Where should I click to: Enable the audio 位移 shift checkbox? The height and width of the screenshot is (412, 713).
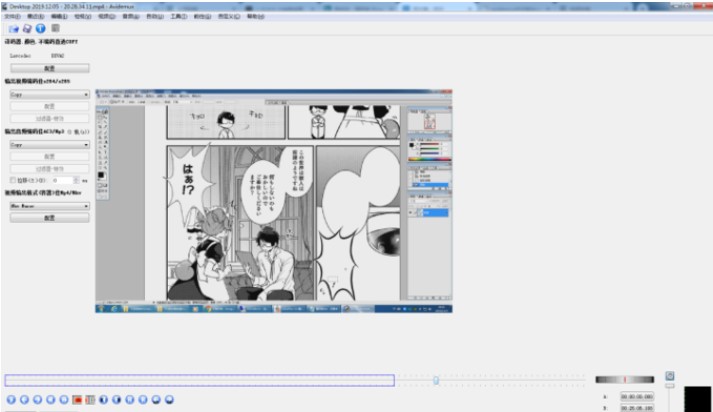click(x=13, y=181)
